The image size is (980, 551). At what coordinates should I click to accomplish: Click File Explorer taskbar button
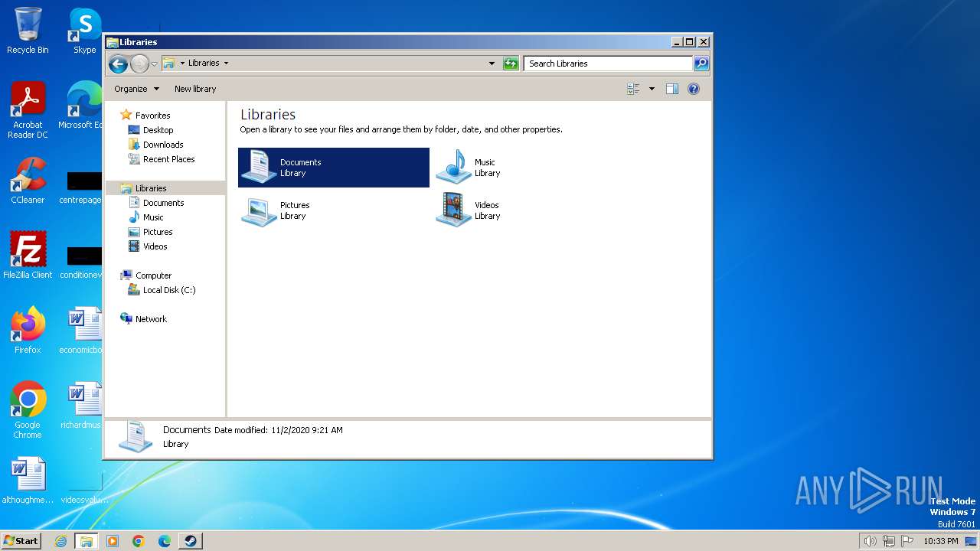[x=87, y=541]
